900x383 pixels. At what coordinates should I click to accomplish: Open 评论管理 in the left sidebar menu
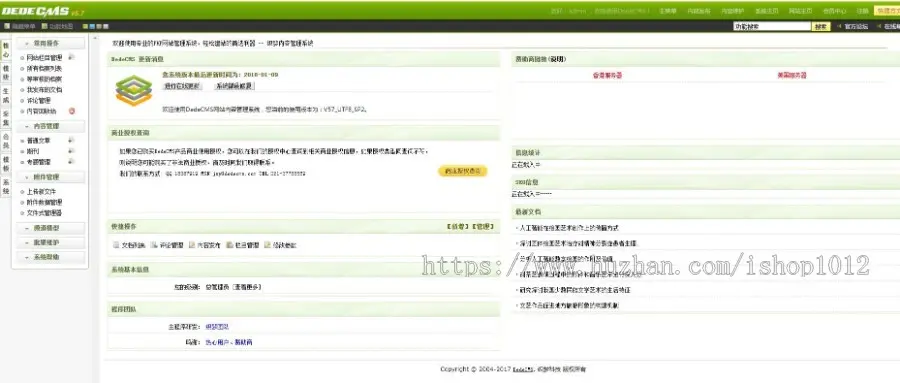coord(38,100)
